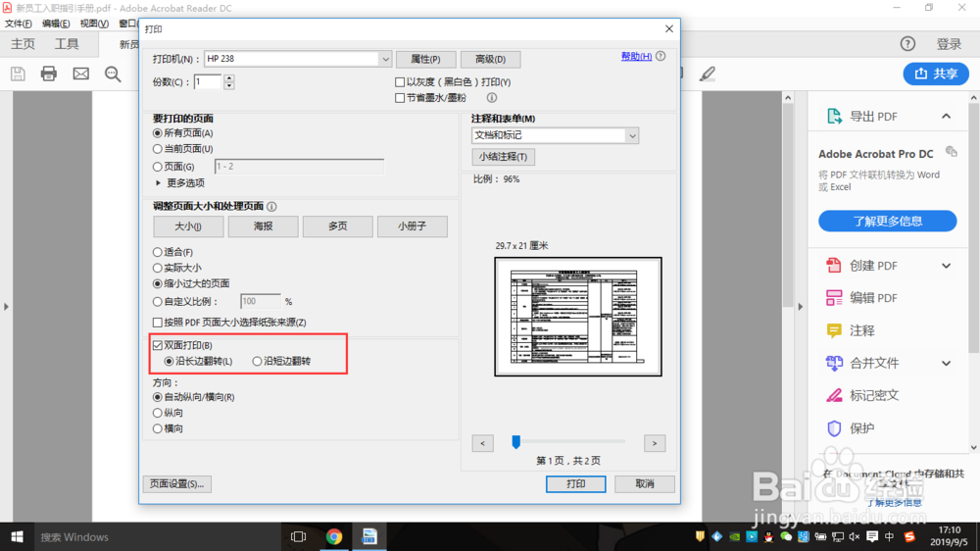Click the 导出 PDF icon in tools pane

click(x=834, y=117)
